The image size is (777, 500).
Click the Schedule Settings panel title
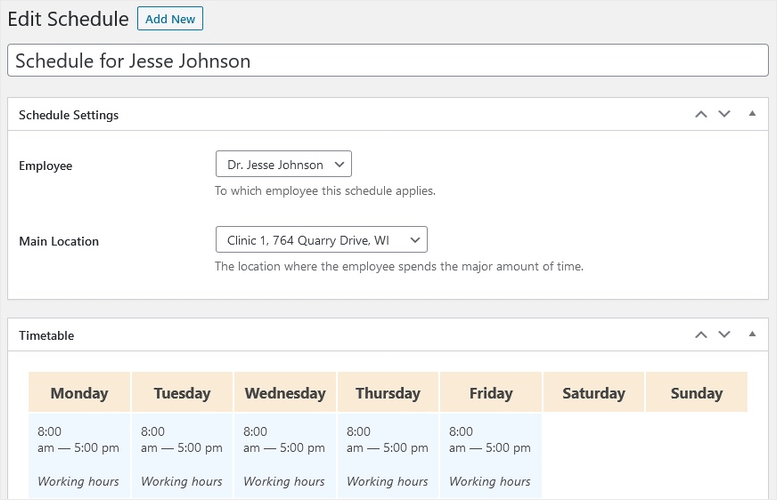pos(68,115)
